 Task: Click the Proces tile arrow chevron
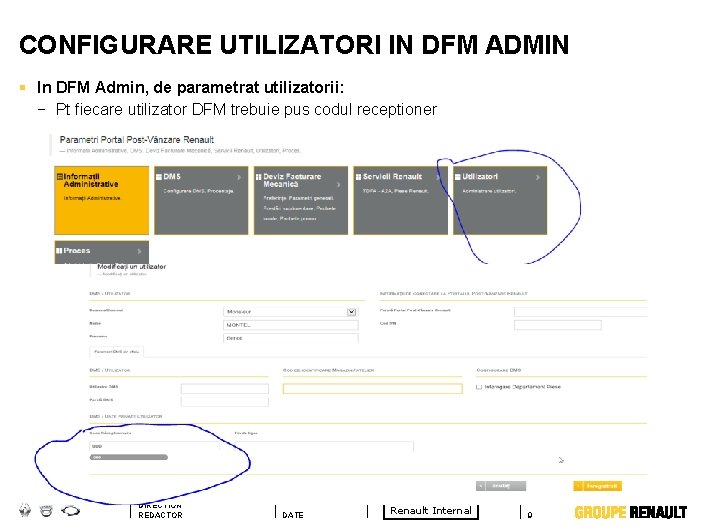tap(139, 251)
